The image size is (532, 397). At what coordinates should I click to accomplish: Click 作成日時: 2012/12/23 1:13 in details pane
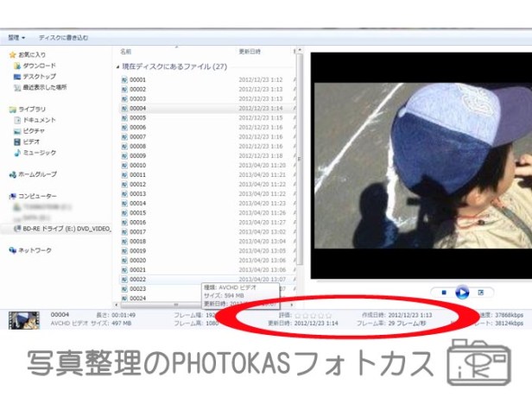(397, 315)
